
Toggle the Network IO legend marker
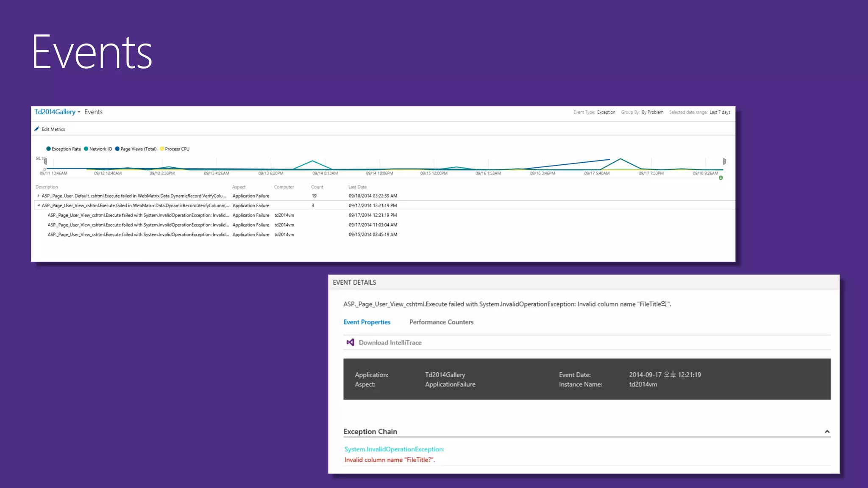click(x=86, y=149)
